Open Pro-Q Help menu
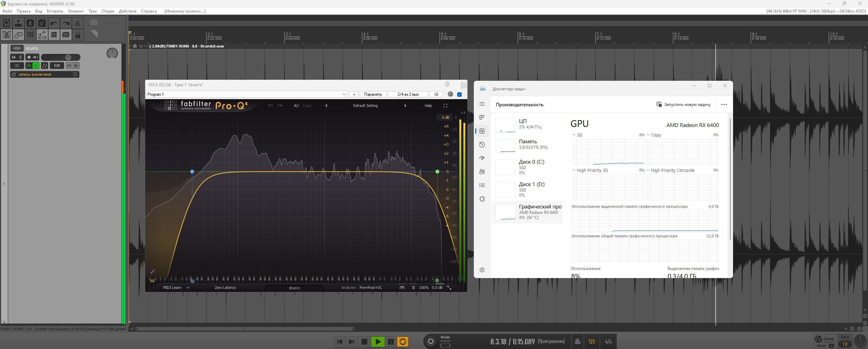Image resolution: width=868 pixels, height=349 pixels. (428, 106)
